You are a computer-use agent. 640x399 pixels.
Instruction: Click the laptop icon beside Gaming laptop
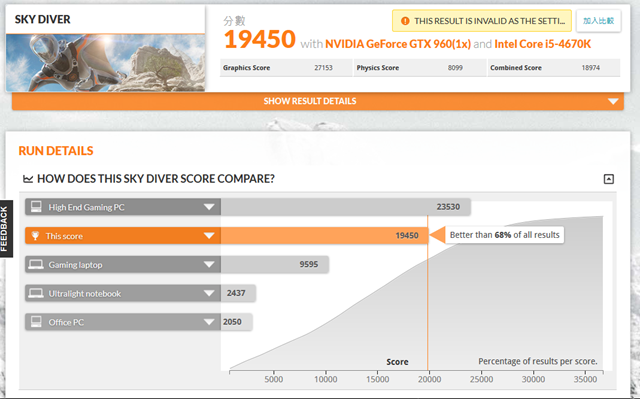tap(36, 264)
